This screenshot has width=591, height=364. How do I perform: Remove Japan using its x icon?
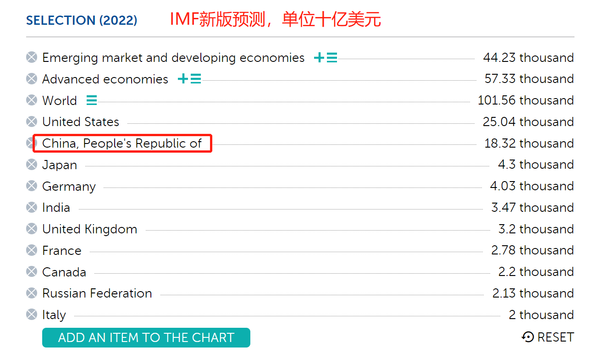[x=32, y=165]
